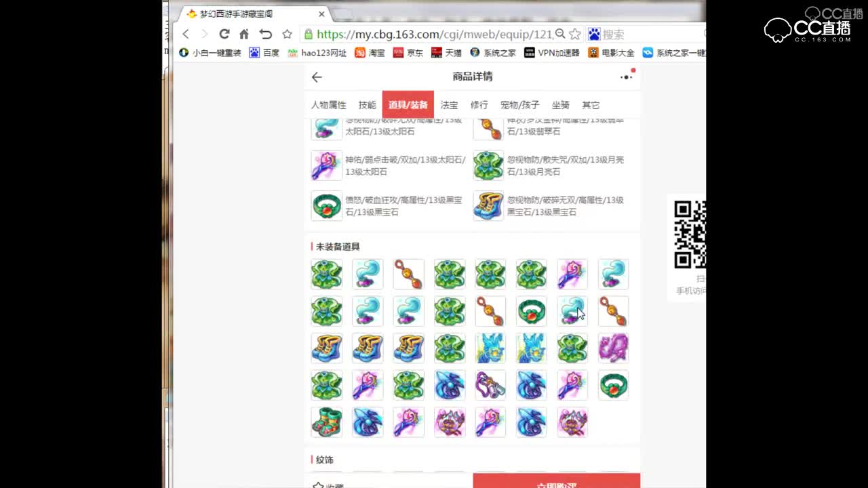Click into the 搜索 search field
The width and height of the screenshot is (868, 488).
tap(652, 34)
